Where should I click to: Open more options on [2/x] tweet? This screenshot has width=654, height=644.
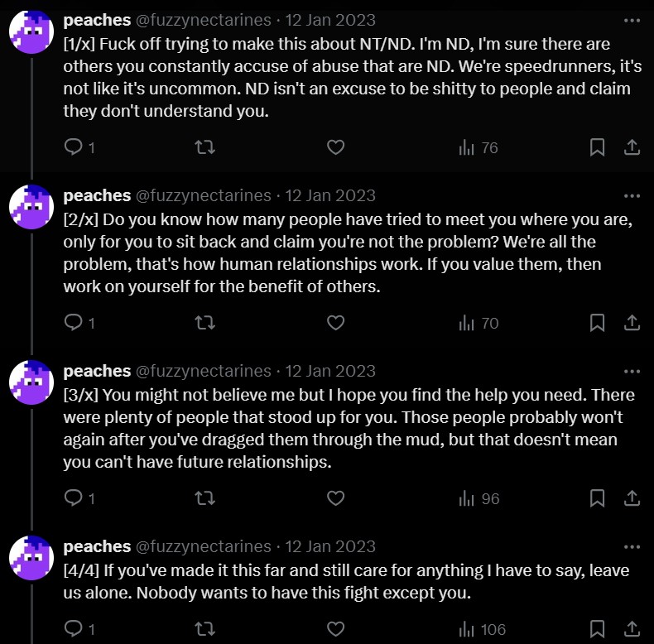coord(632,196)
